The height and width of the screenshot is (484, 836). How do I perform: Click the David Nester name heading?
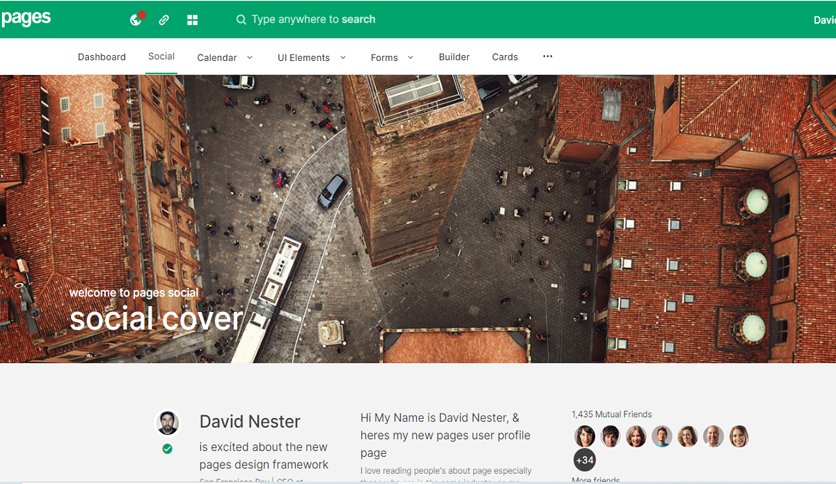pos(250,422)
